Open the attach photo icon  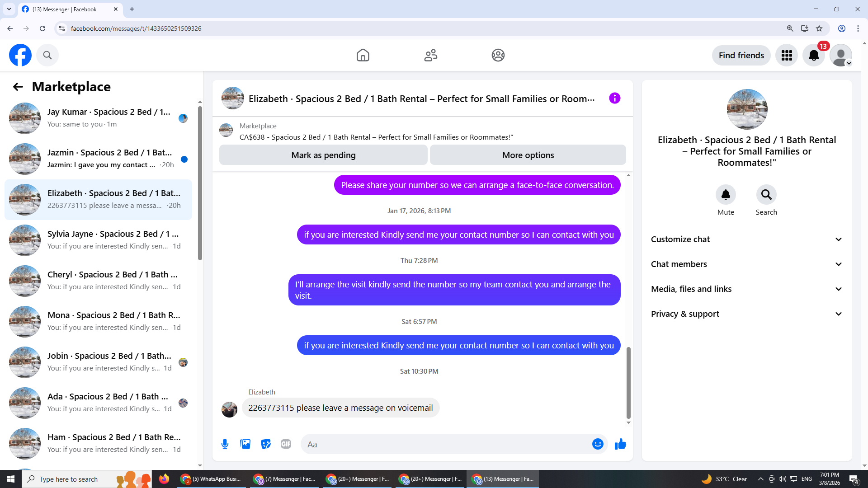pyautogui.click(x=245, y=444)
